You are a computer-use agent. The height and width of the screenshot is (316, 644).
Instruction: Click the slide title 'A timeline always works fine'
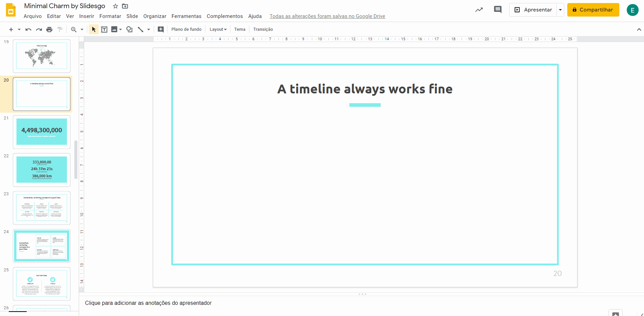[x=365, y=89]
